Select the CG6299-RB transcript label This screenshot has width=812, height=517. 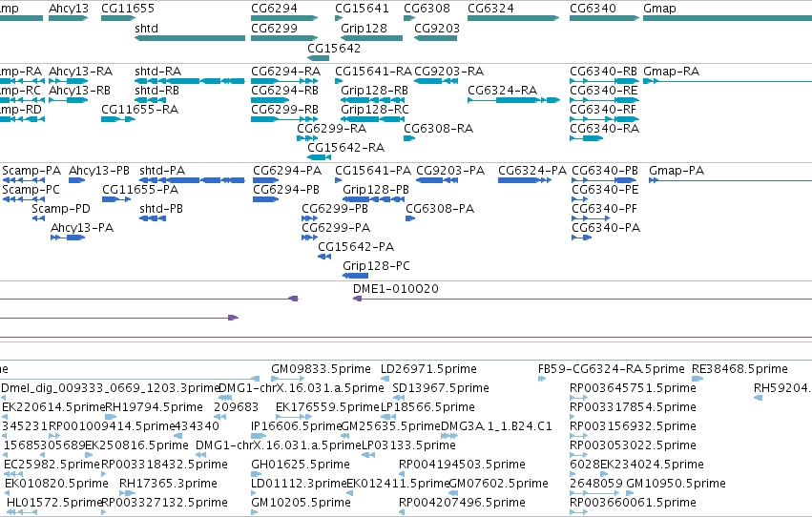285,109
